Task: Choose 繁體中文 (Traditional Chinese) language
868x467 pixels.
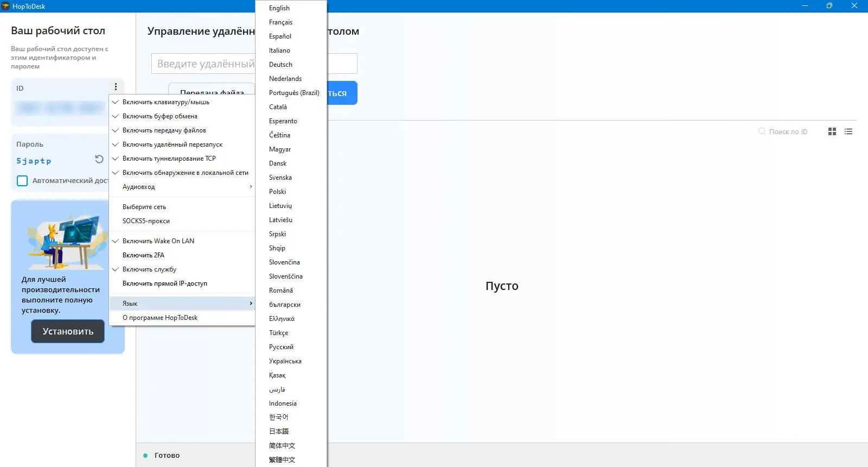Action: click(291, 460)
